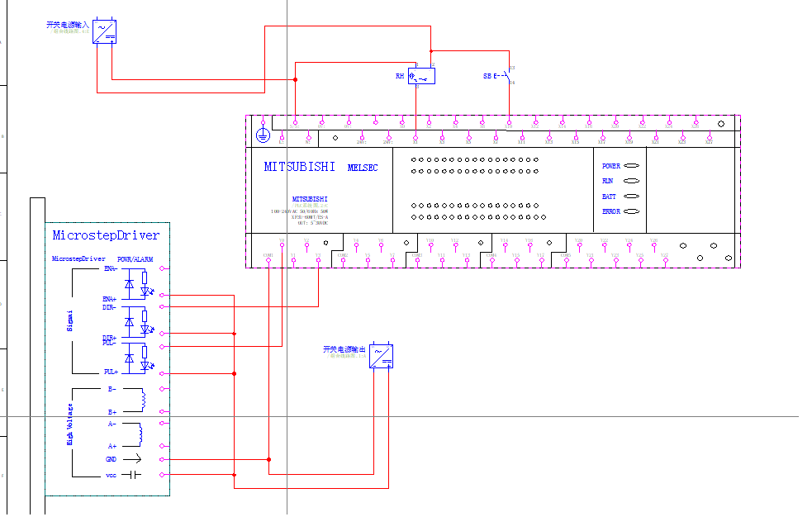Select the 开关电源输出 power supply symbol
Viewport: 812px width, 531px height.
click(381, 356)
